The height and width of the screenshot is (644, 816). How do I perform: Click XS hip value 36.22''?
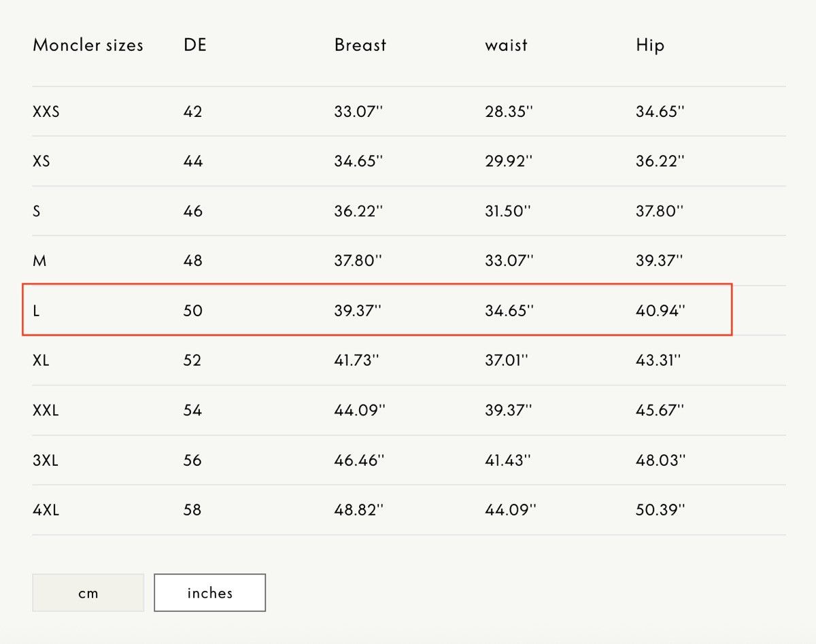660,161
